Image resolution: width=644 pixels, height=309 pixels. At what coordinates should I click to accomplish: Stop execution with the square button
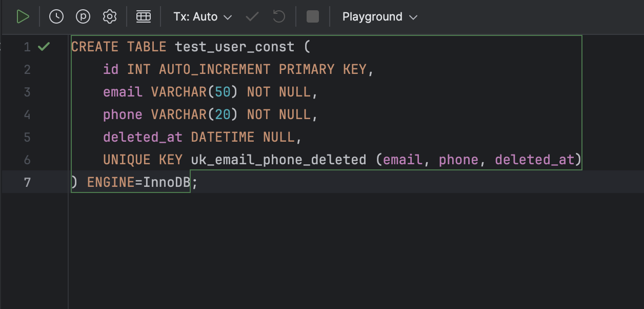point(313,16)
